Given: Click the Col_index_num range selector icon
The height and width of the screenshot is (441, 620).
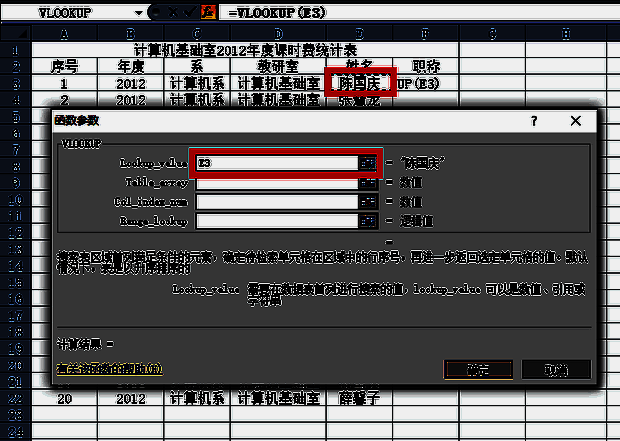Looking at the screenshot, I should pos(369,201).
